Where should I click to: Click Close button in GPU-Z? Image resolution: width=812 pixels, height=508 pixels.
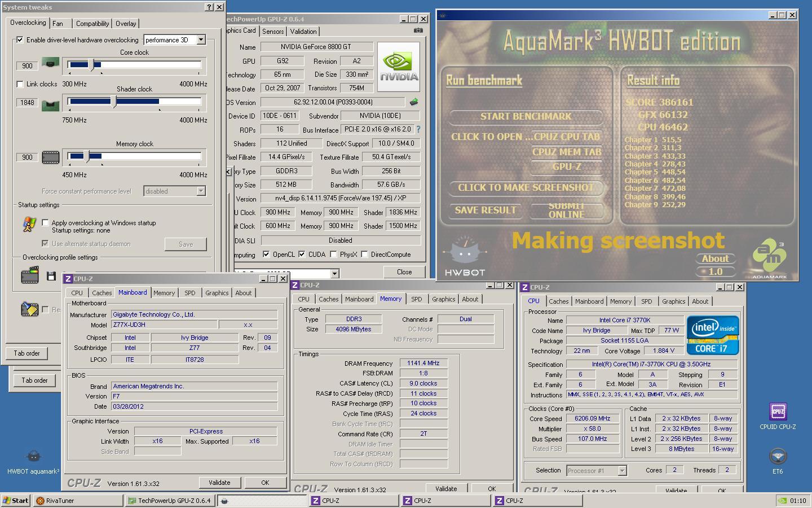pyautogui.click(x=404, y=272)
